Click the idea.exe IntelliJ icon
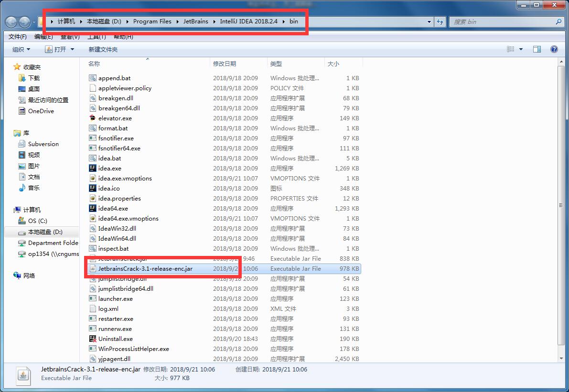Image resolution: width=569 pixels, height=392 pixels. [x=93, y=168]
